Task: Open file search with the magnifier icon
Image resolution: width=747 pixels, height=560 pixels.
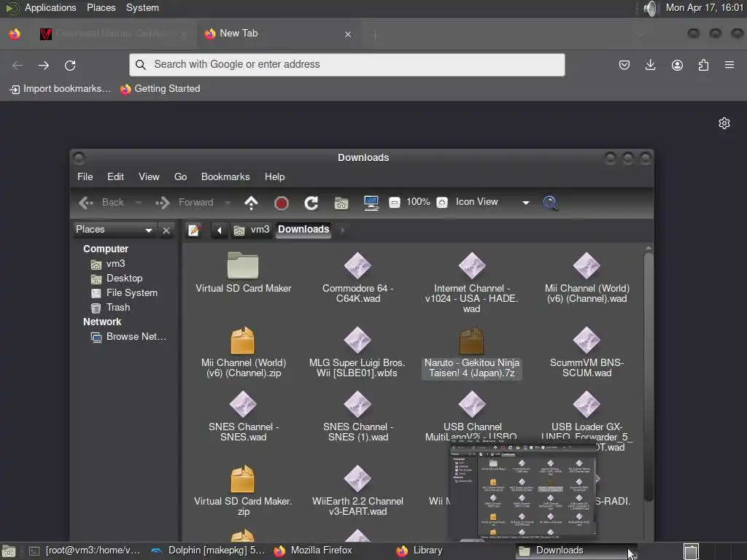Action: pos(550,203)
